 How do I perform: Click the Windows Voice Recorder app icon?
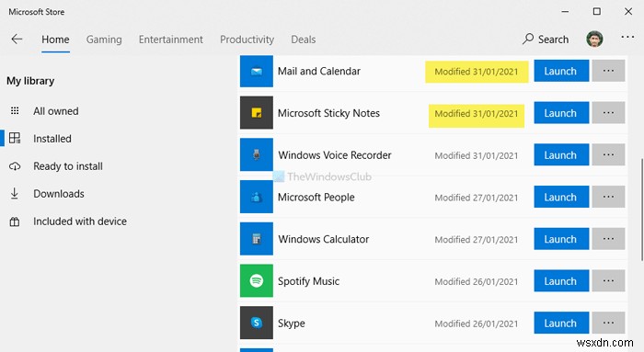coord(257,154)
